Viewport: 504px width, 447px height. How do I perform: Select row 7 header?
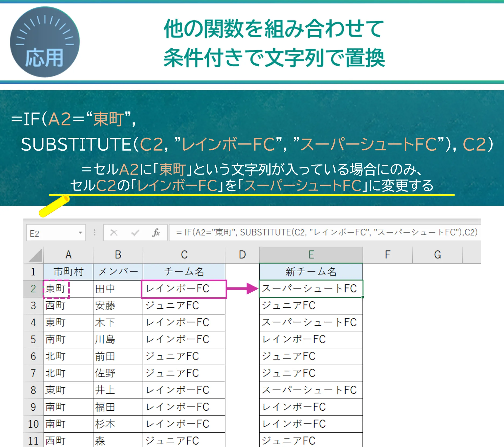[x=33, y=373]
